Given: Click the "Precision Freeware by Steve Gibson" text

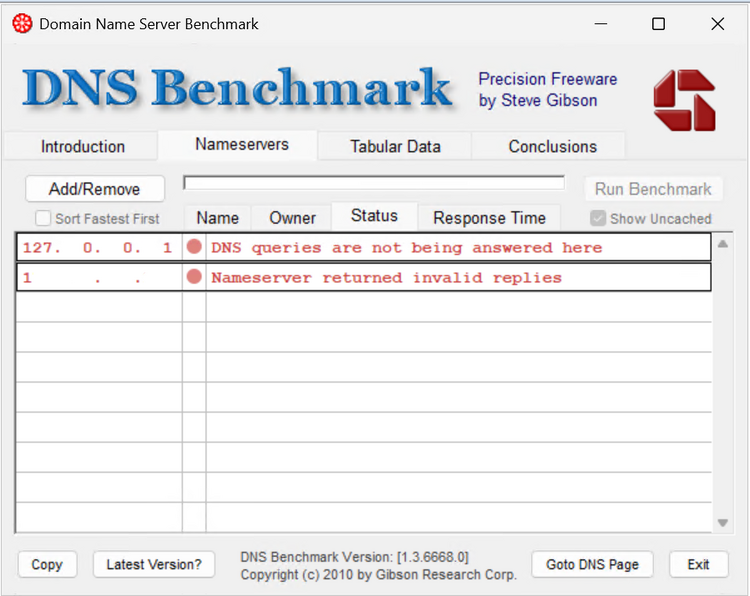Looking at the screenshot, I should coord(548,90).
